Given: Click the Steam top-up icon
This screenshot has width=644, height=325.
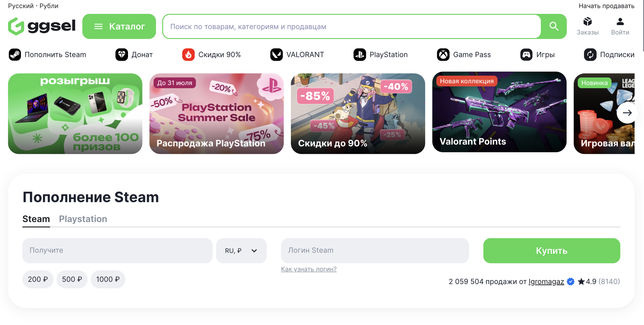Looking at the screenshot, I should click(15, 55).
